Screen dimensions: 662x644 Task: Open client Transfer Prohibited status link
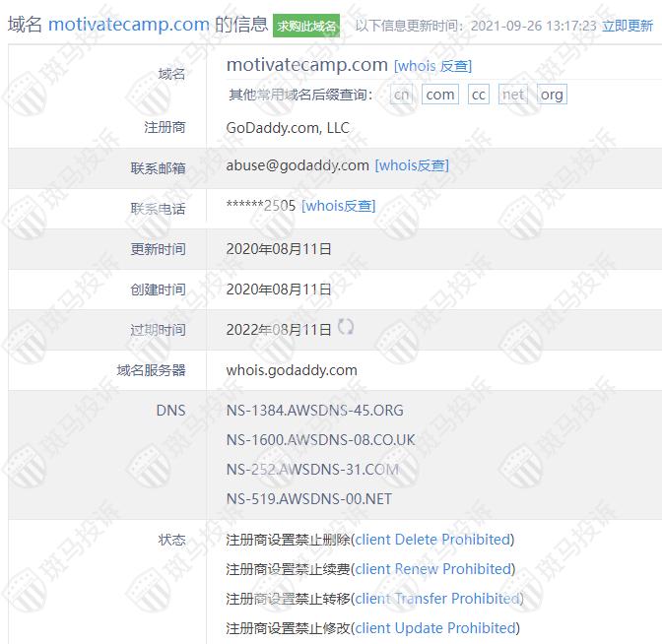[x=437, y=599]
